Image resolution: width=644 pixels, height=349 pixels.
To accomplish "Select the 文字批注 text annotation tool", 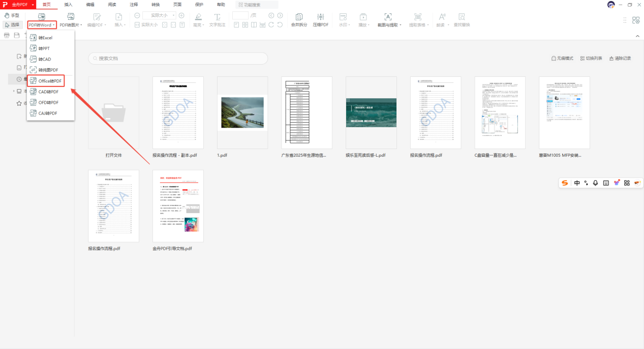I will click(218, 20).
